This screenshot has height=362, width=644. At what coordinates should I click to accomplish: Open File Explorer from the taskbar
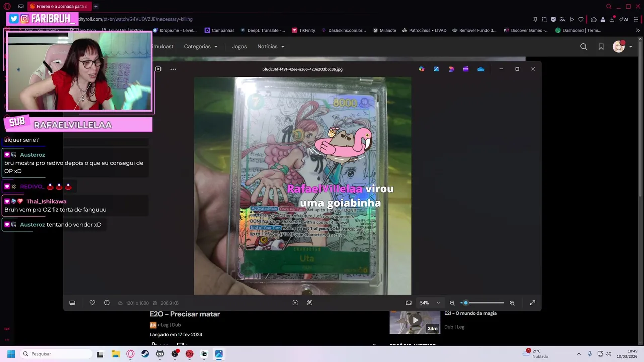pyautogui.click(x=115, y=354)
